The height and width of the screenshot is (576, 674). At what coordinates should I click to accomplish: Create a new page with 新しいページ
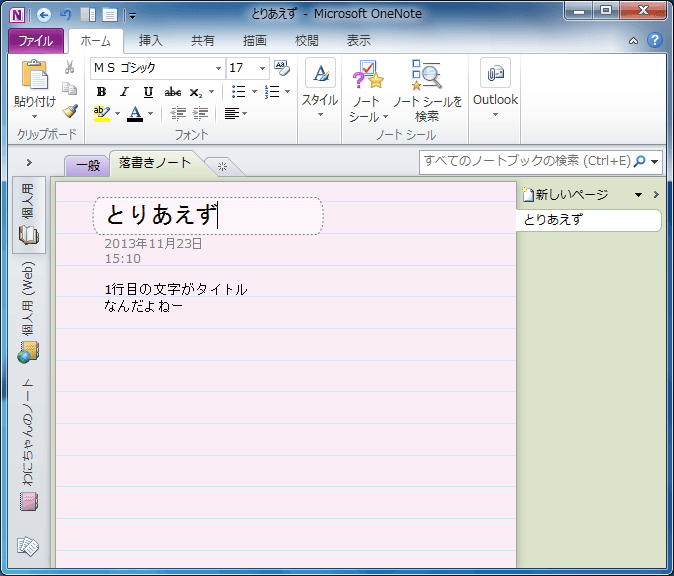[570, 195]
